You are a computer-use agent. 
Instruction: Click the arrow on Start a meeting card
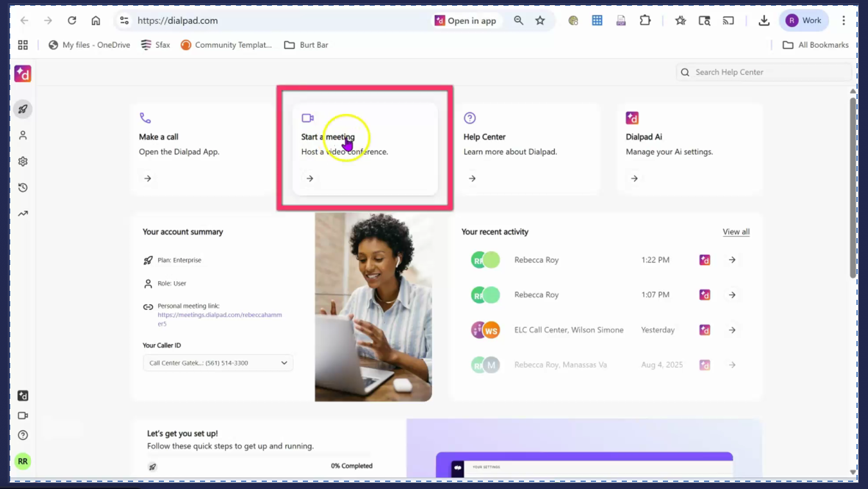(x=310, y=178)
